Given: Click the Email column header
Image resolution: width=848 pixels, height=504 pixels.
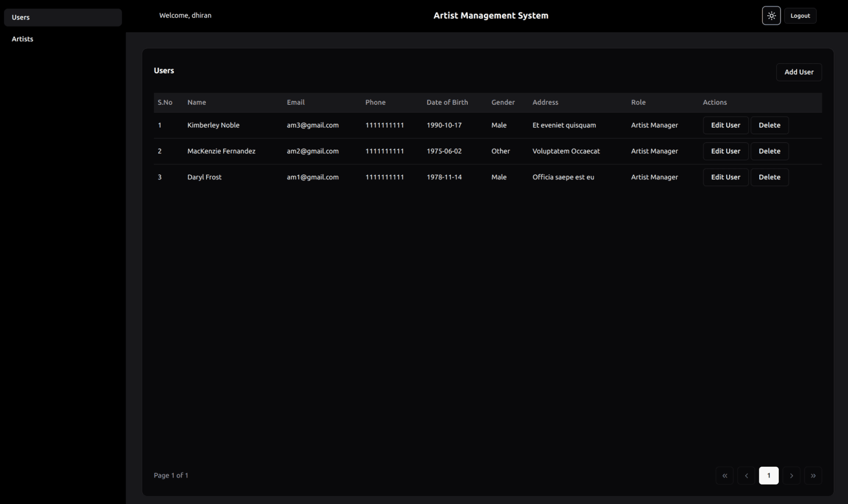Looking at the screenshot, I should click(295, 102).
